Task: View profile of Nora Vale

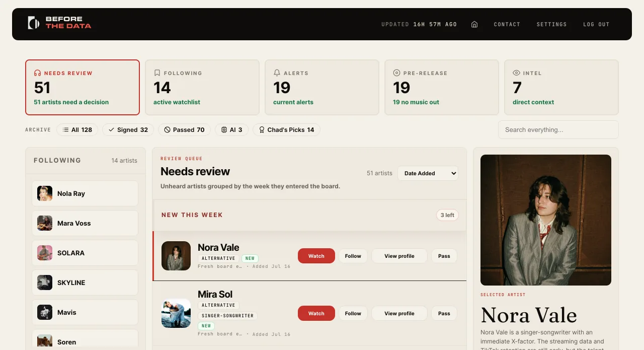Action: pos(399,256)
